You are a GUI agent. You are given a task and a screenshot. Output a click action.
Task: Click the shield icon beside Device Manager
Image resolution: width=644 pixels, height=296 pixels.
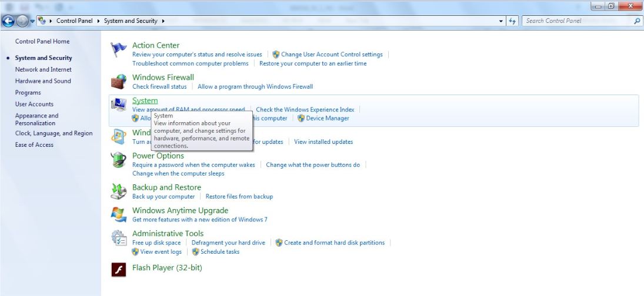301,118
